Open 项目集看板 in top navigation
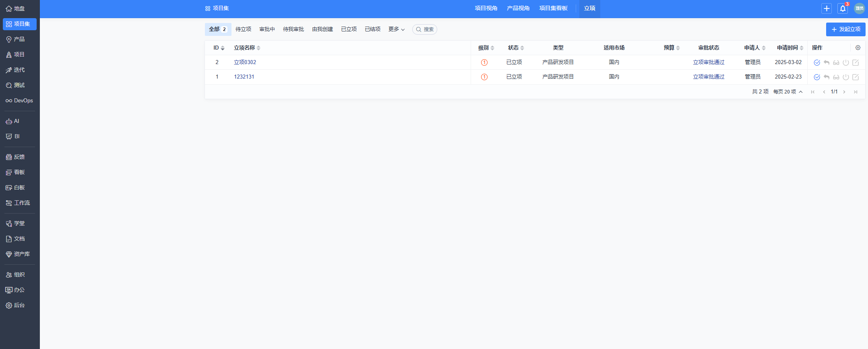868x349 pixels. (554, 8)
